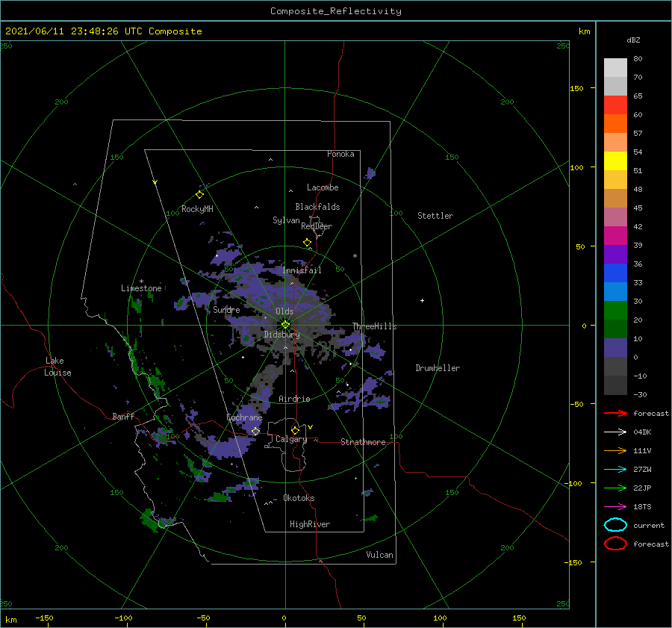Viewport: 672px width, 628px height.
Task: Click the Sylvan label
Action: (286, 220)
